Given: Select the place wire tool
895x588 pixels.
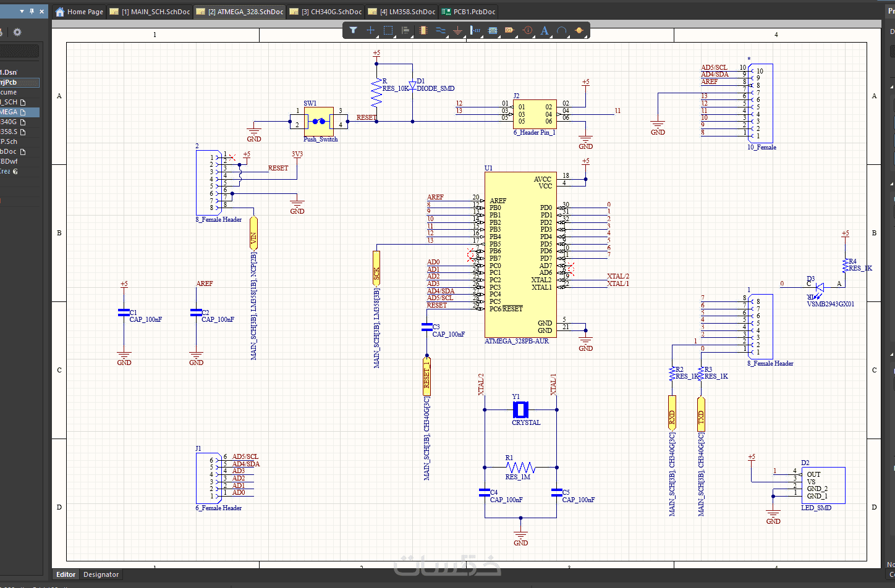Looking at the screenshot, I should [441, 30].
